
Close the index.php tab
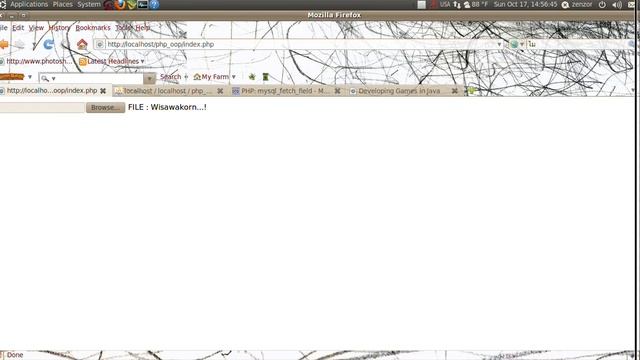pyautogui.click(x=103, y=91)
